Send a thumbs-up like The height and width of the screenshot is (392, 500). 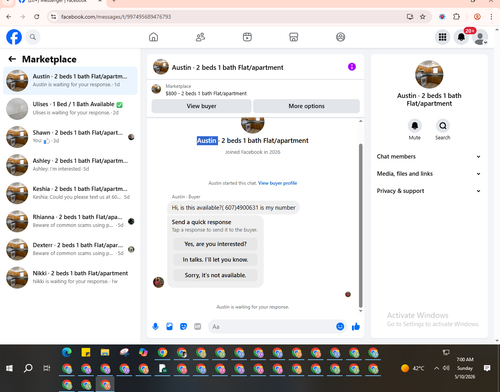356,326
